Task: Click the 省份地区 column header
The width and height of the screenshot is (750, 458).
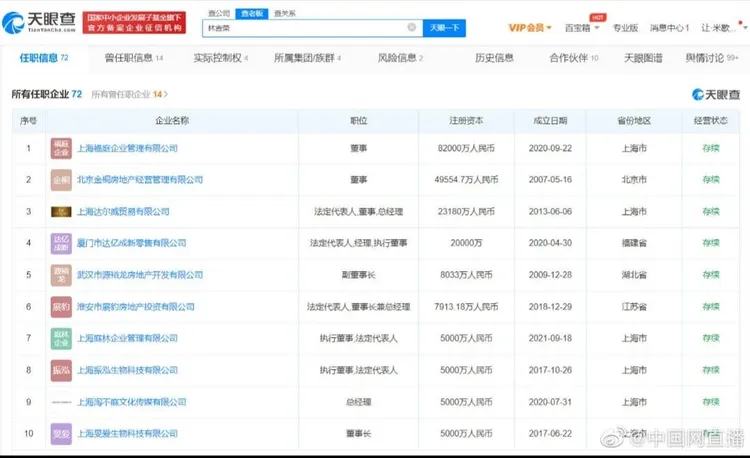Action: click(634, 120)
